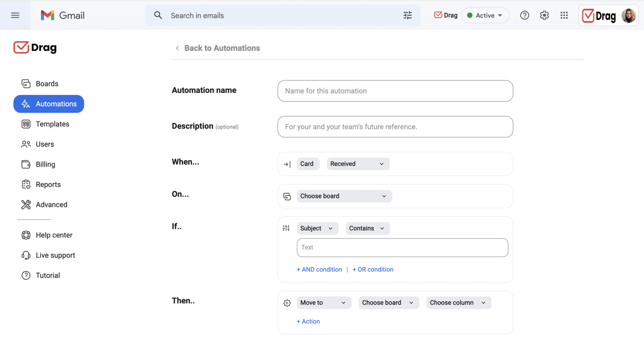Click the Drag logo in sidebar
Viewport: 644px width, 339px height.
click(x=35, y=47)
